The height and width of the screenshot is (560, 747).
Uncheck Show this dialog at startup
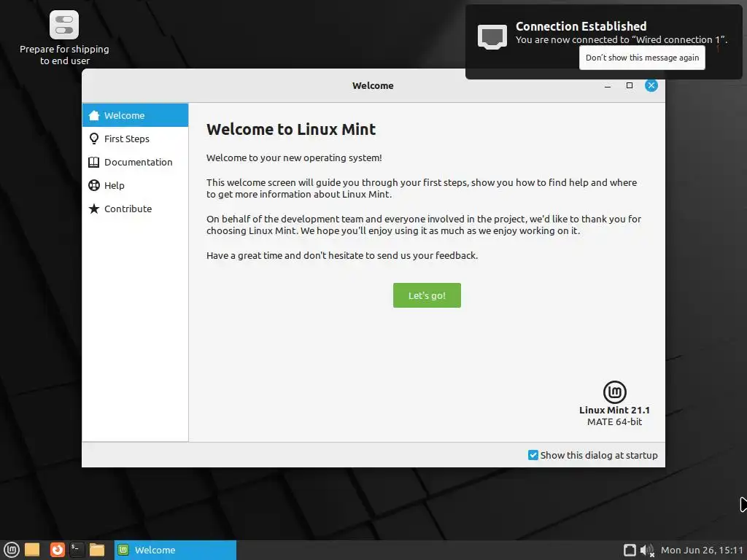click(x=533, y=455)
